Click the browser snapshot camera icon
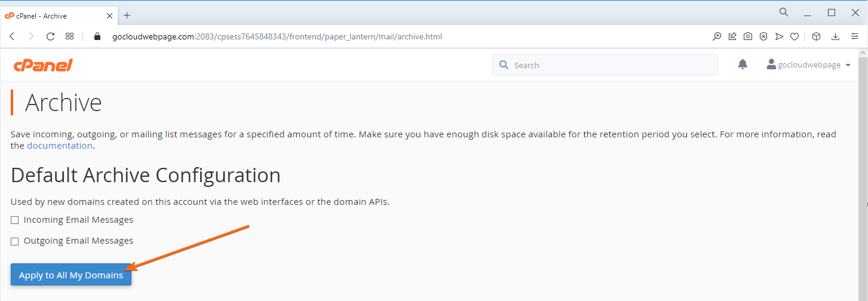Screen dimensions: 868x301 click(748, 36)
